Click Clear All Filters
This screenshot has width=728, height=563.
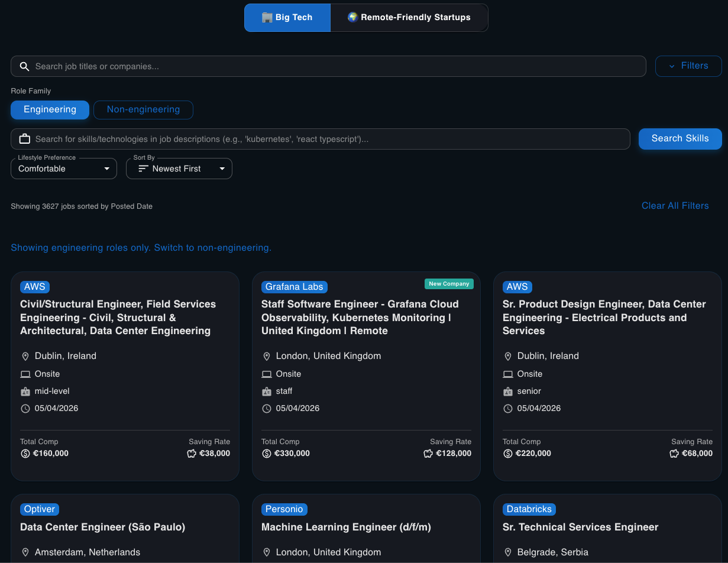coord(675,206)
